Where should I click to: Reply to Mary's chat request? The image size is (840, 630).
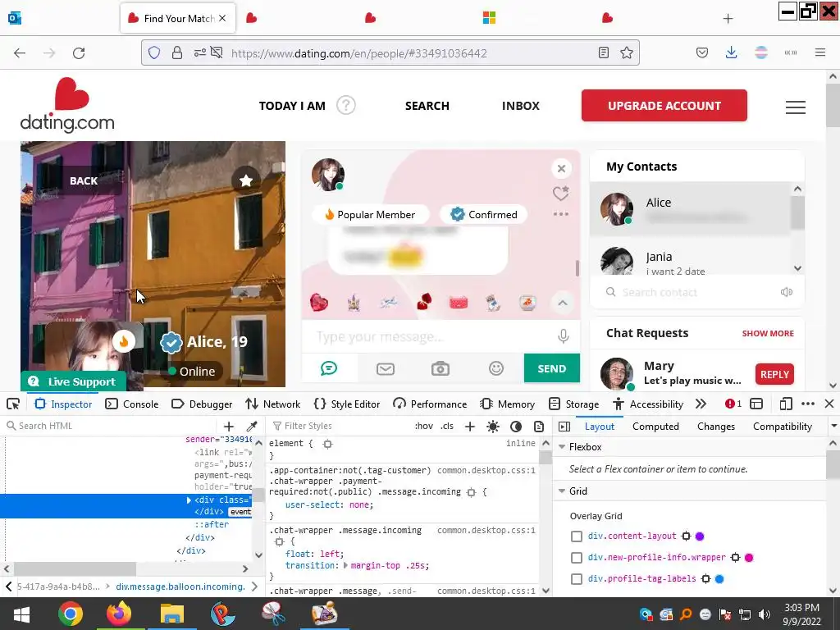[x=774, y=374]
